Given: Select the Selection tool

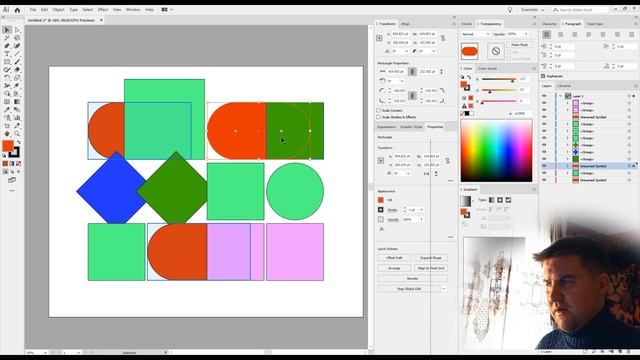Looking at the screenshot, I should tap(7, 30).
